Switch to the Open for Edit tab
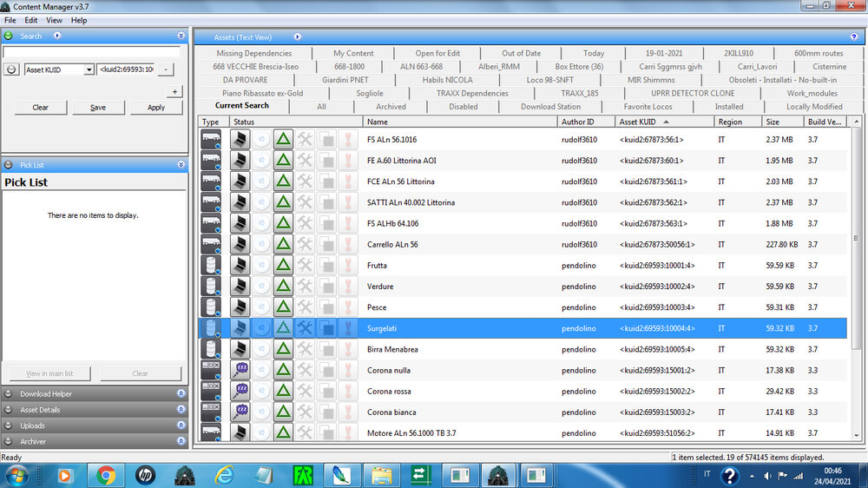The image size is (868, 488). tap(437, 53)
